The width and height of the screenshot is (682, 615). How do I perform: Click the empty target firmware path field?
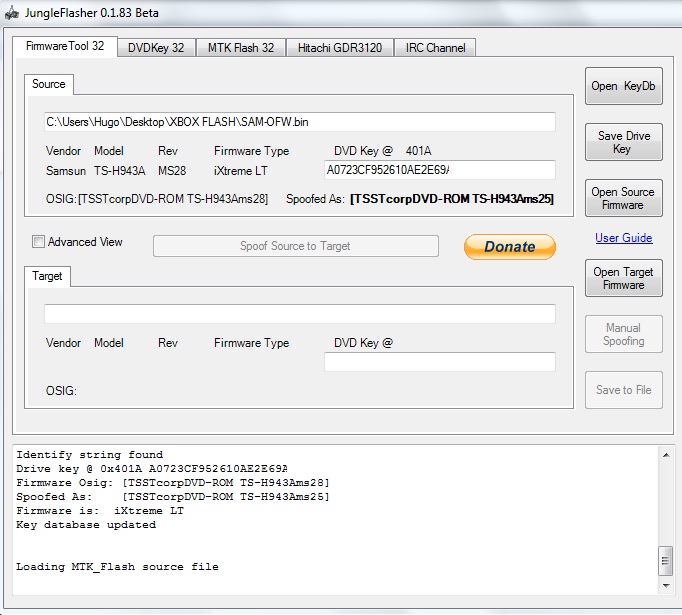click(300, 314)
